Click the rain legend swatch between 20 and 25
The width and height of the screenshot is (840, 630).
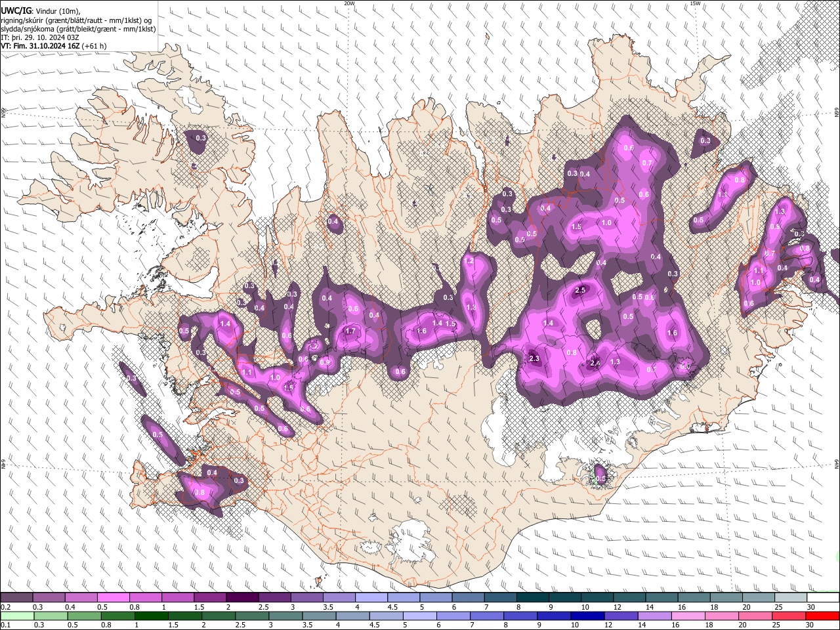click(x=756, y=616)
